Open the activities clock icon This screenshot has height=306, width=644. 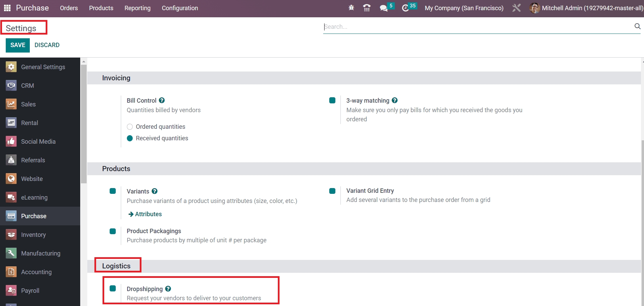(x=405, y=8)
